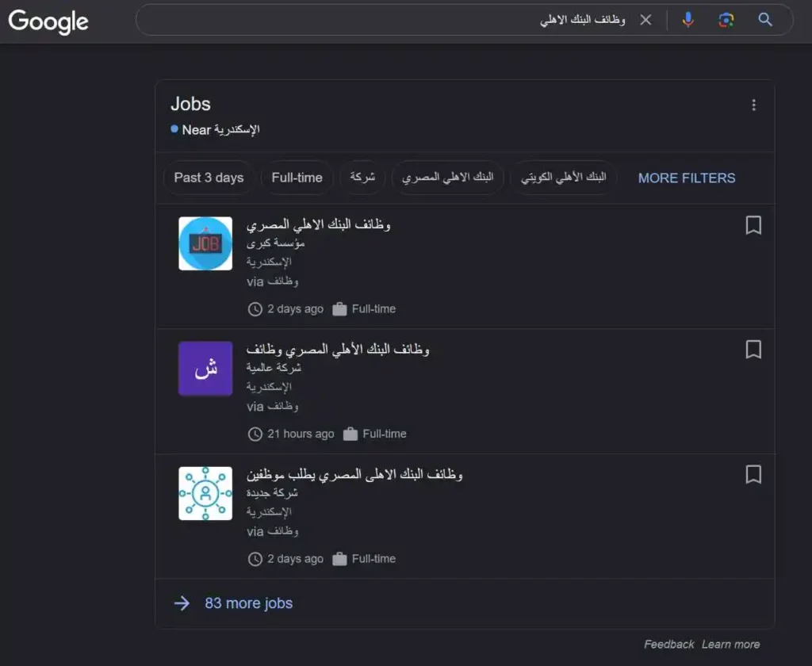
Task: Enable the Full-time filter chip
Action: click(x=297, y=178)
